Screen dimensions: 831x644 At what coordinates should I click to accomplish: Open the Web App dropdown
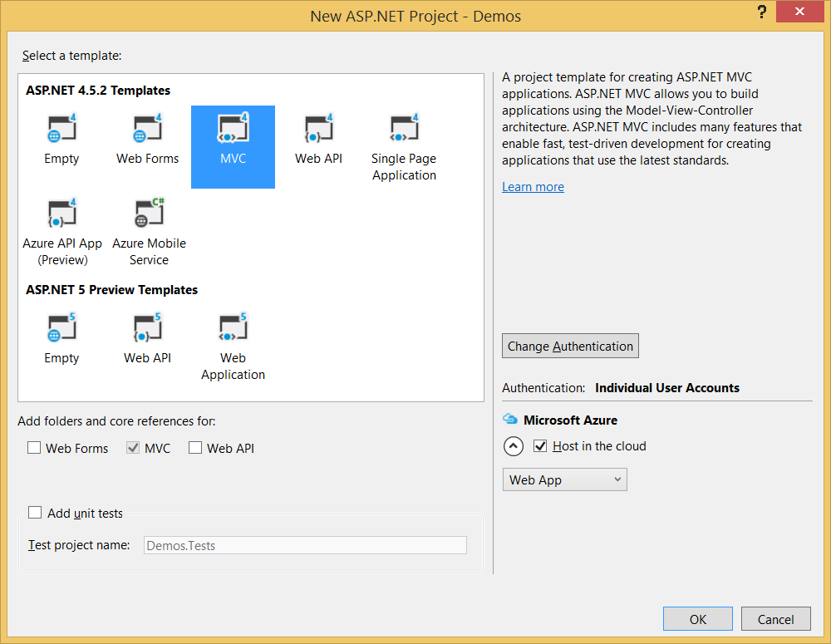click(x=564, y=479)
